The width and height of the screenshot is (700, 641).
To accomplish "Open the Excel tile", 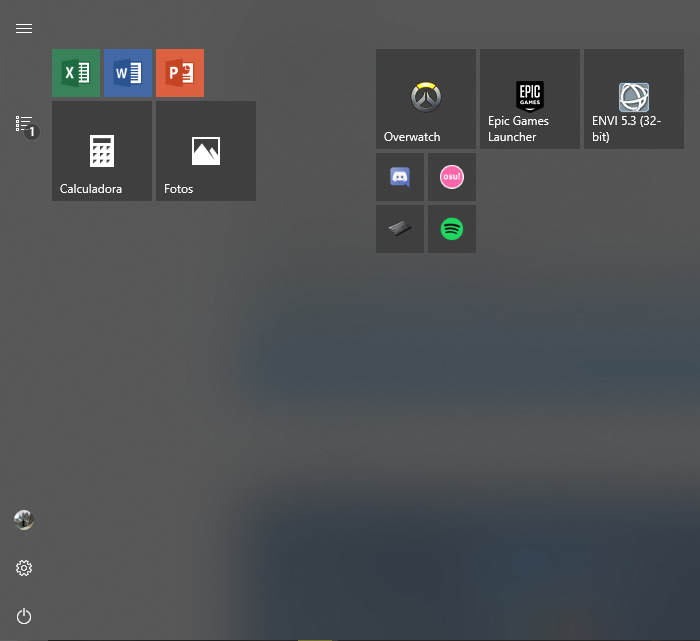I will coord(76,73).
